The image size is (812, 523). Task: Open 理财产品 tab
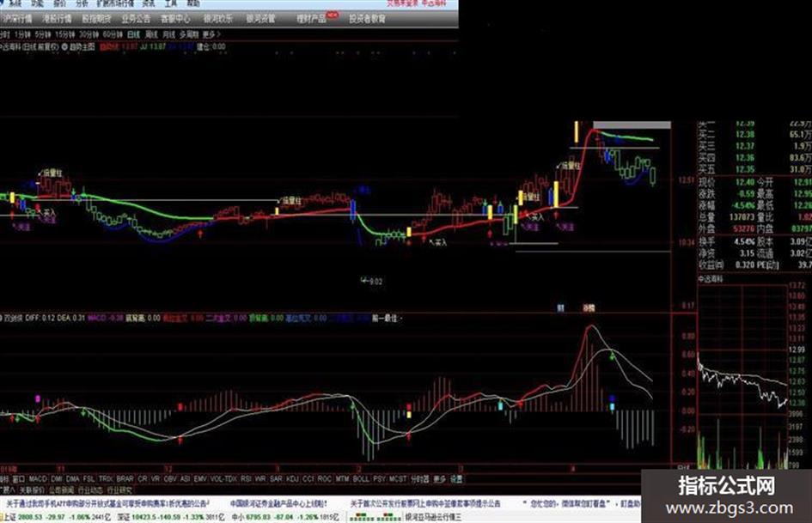point(311,19)
